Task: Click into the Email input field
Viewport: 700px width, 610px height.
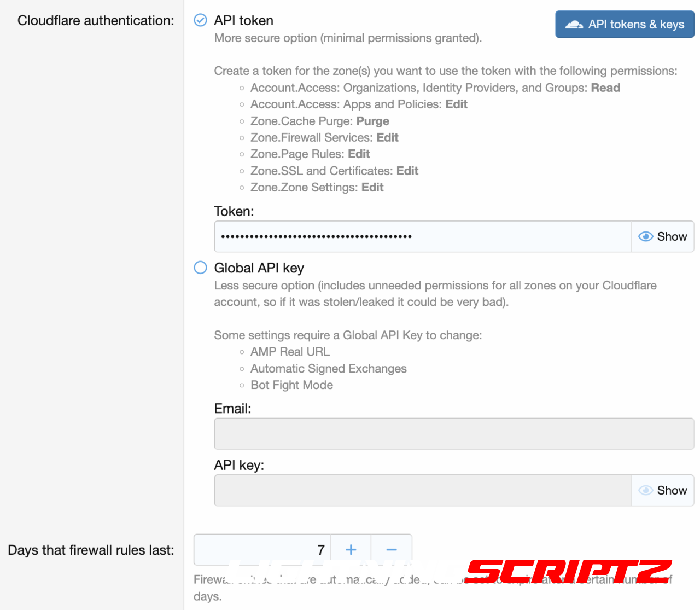Action: pos(454,434)
